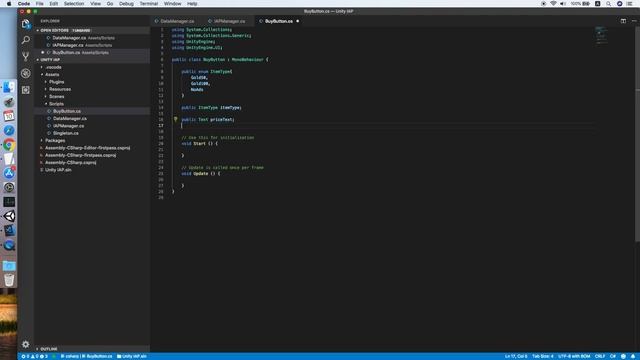Click Unity IAP.sln project in status bar
This screenshot has width=640, height=360.
131,356
